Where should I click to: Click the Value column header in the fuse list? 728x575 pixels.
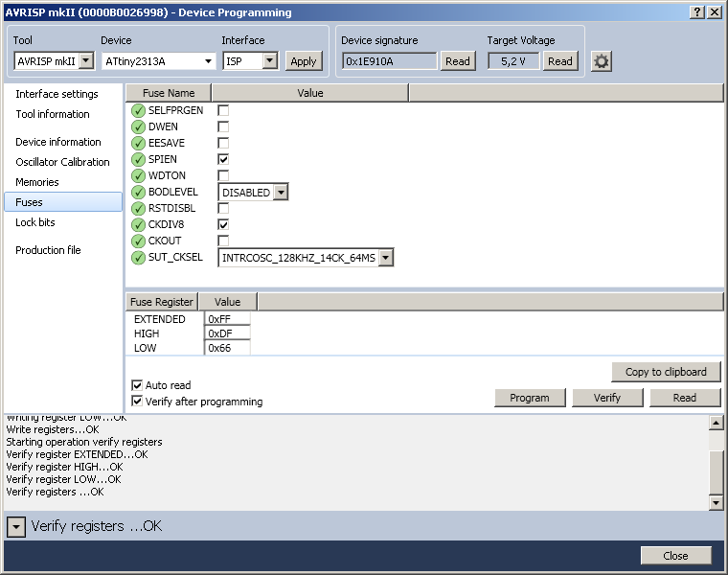(310, 93)
